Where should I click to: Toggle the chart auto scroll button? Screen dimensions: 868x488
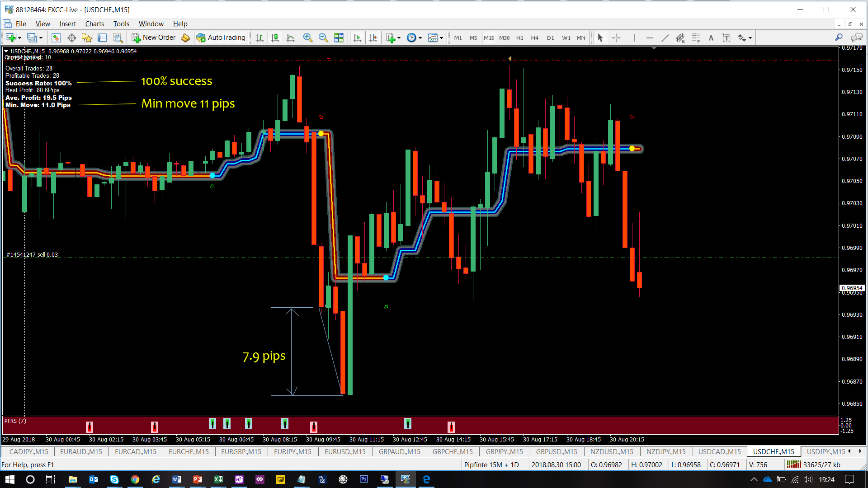(357, 38)
